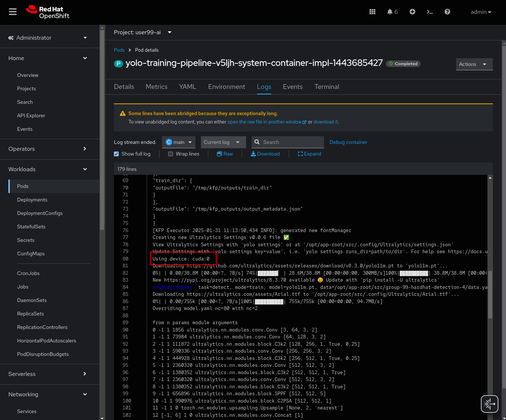Image resolution: width=506 pixels, height=420 pixels.
Task: Launch the command line terminal icon
Action: (430, 12)
